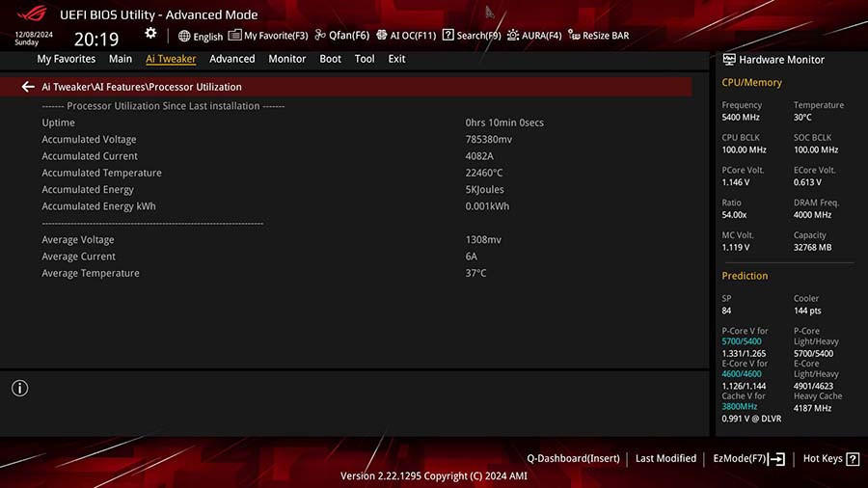868x488 pixels.
Task: Select the Accumulated Temperature row
Action: coord(346,173)
